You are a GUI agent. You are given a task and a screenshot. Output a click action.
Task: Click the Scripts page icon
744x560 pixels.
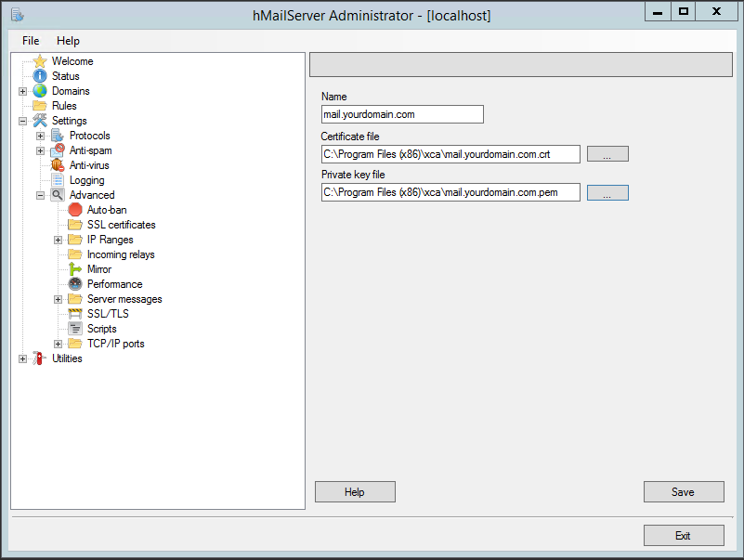click(x=75, y=329)
